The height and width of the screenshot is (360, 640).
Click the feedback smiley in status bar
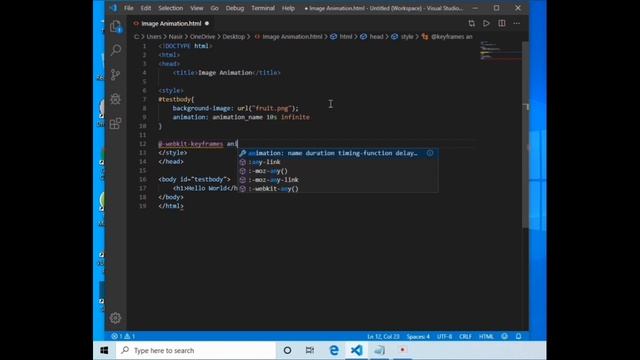point(504,336)
